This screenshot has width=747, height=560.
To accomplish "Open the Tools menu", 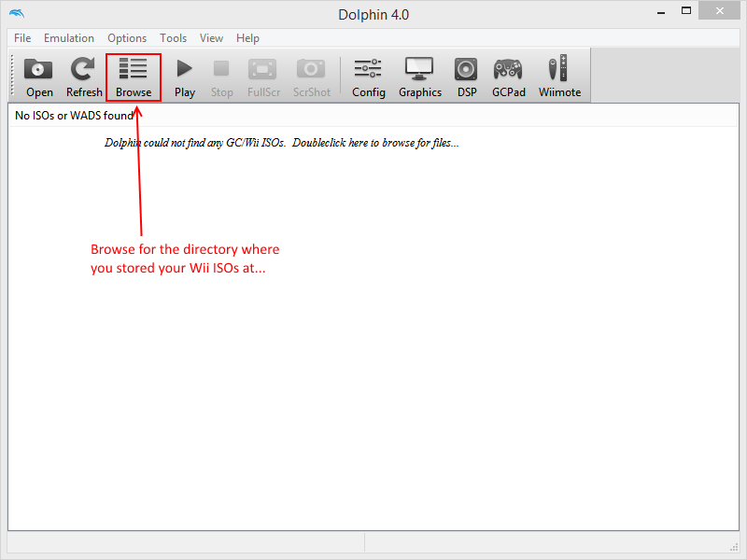I will click(x=173, y=38).
